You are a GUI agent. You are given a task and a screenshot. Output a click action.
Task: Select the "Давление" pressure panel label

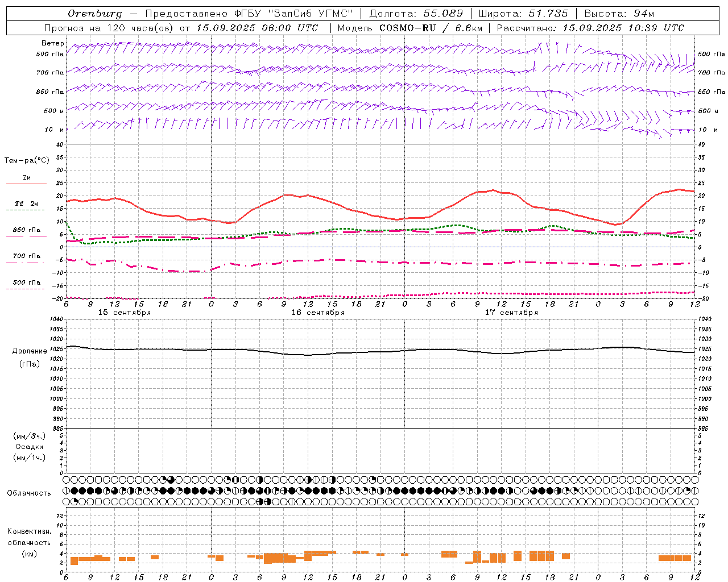click(29, 351)
